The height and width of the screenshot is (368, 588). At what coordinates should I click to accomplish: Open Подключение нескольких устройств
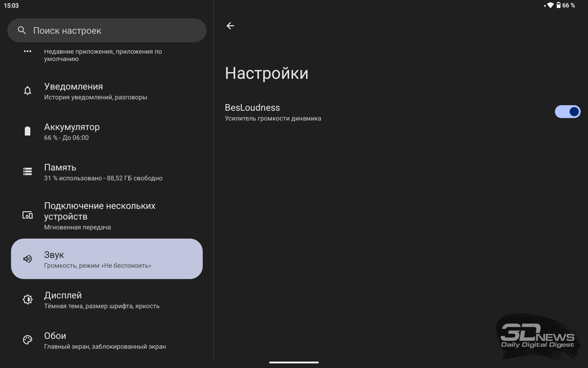107,216
